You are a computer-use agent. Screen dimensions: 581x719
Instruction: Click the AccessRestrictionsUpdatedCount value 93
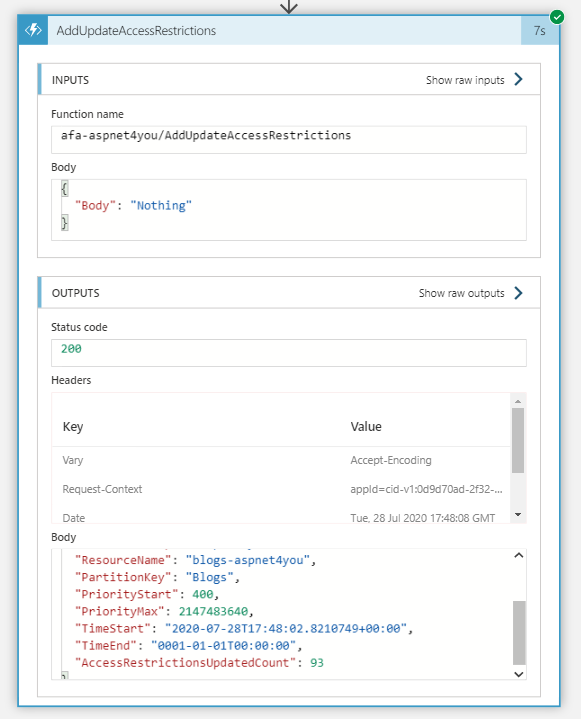(x=317, y=663)
